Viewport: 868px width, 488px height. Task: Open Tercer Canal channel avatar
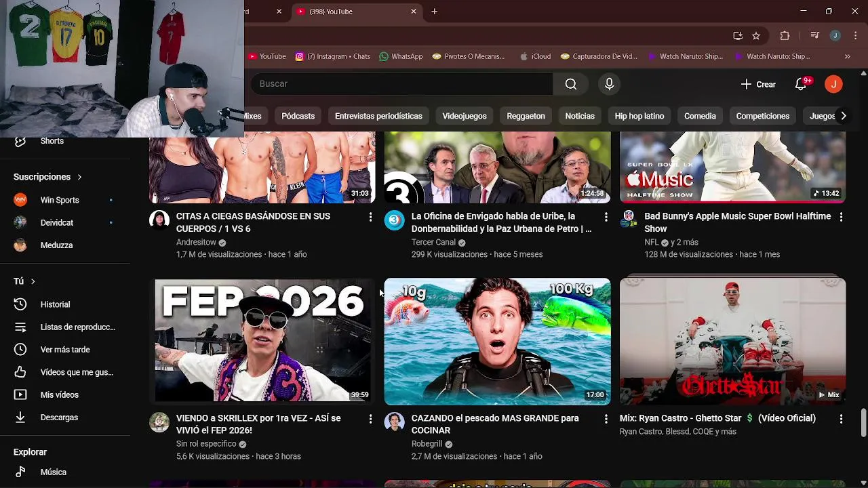[394, 220]
